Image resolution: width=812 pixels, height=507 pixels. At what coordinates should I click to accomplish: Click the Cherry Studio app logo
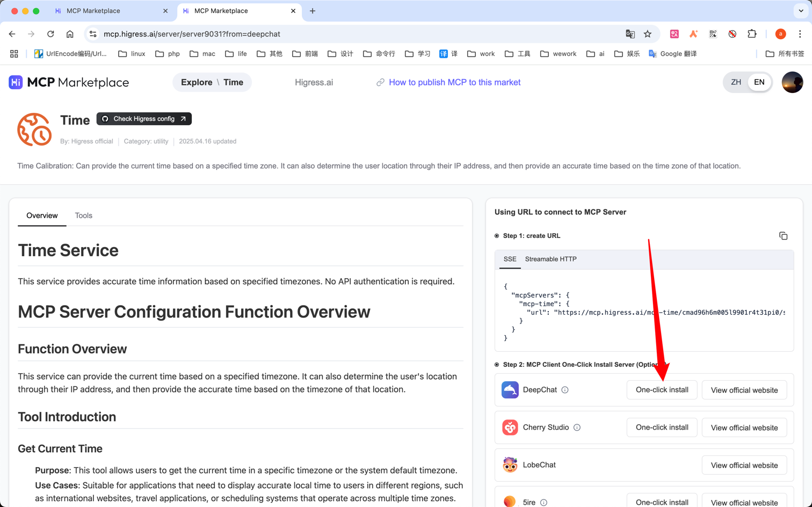510,428
